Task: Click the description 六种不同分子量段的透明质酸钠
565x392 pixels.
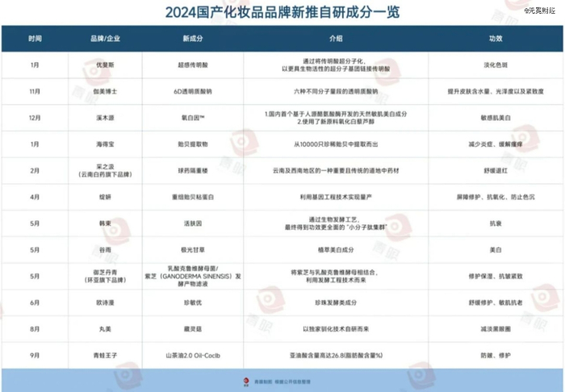Action: 336,91
